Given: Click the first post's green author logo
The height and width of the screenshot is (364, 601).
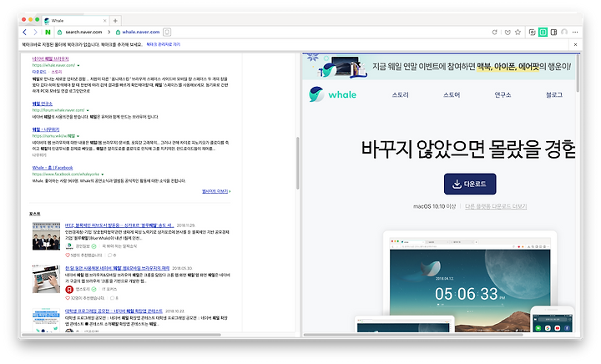Looking at the screenshot, I should 69,246.
